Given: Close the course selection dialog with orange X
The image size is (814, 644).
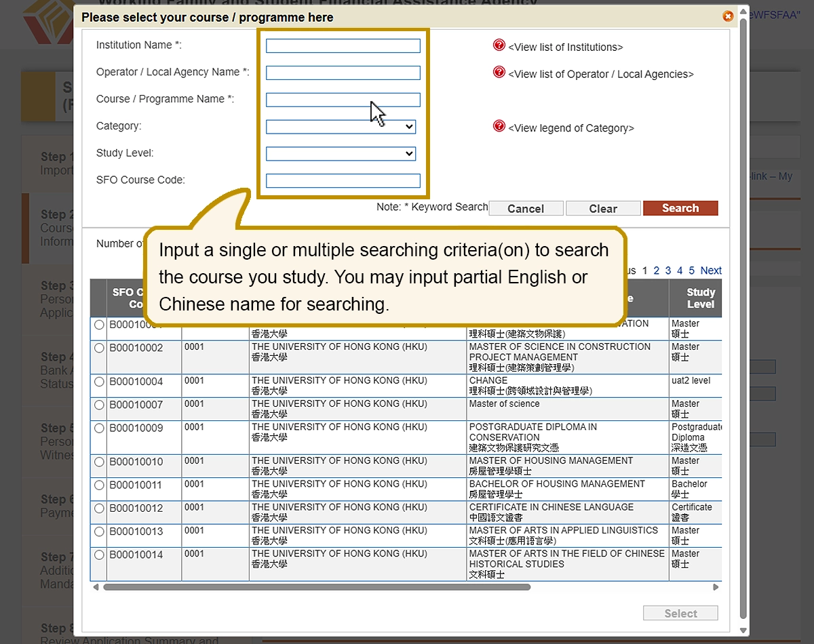Looking at the screenshot, I should 728,16.
